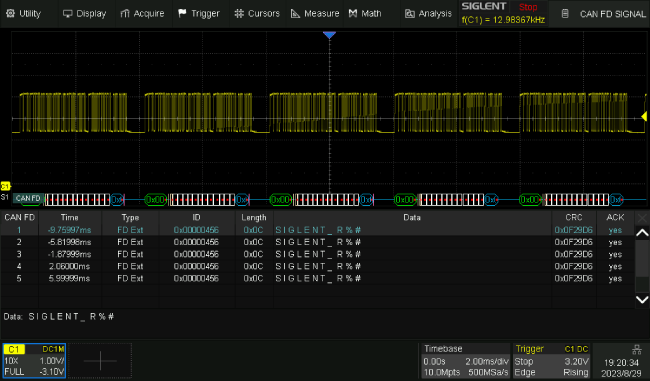650x381 pixels.
Task: Open the Math menu
Action: click(365, 14)
